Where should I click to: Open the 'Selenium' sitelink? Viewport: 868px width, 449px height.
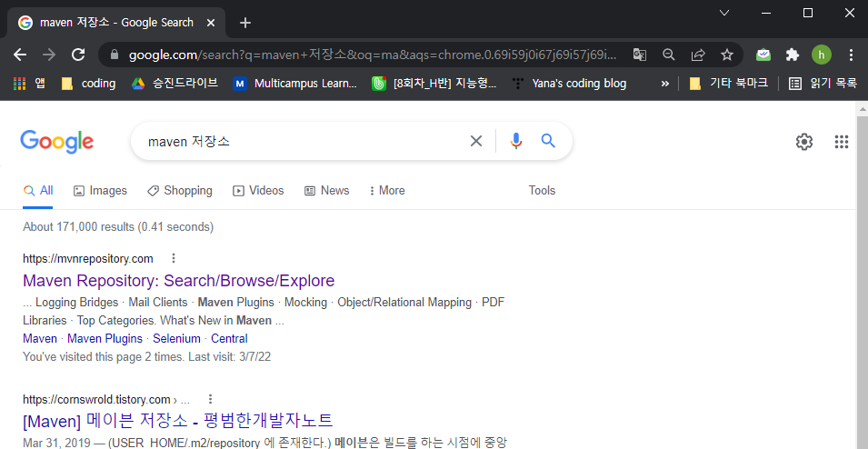click(x=176, y=338)
